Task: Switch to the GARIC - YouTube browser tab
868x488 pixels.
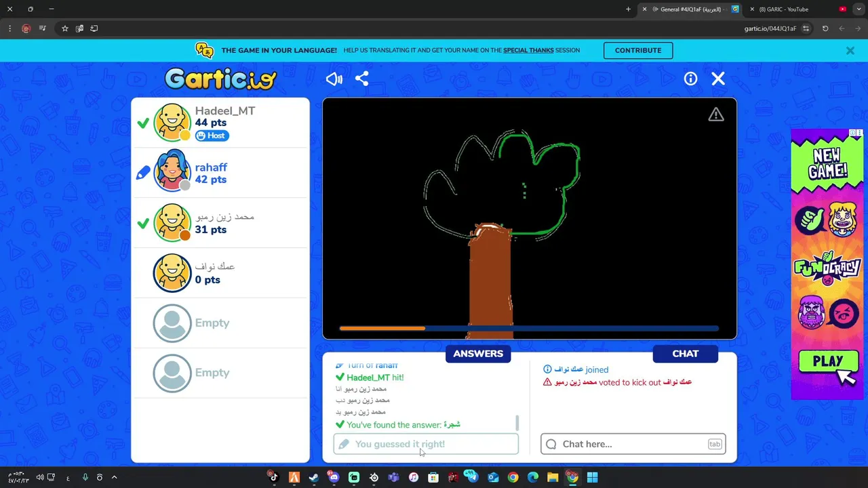Action: point(799,9)
